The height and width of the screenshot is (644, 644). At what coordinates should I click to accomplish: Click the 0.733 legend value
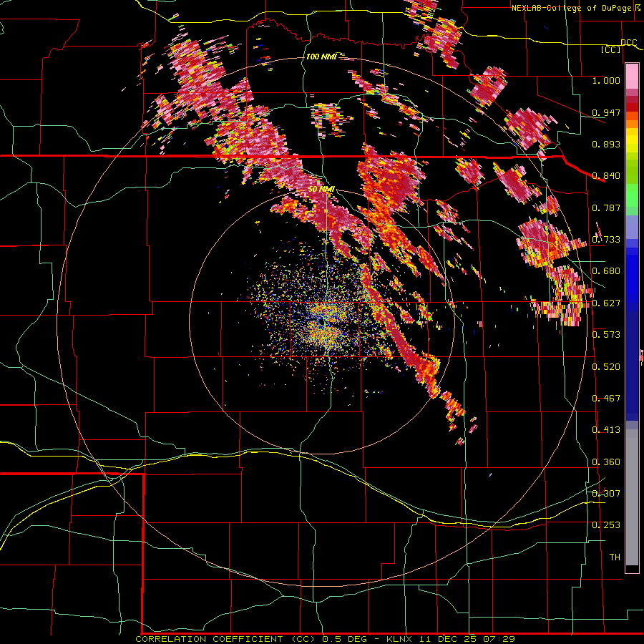click(606, 240)
